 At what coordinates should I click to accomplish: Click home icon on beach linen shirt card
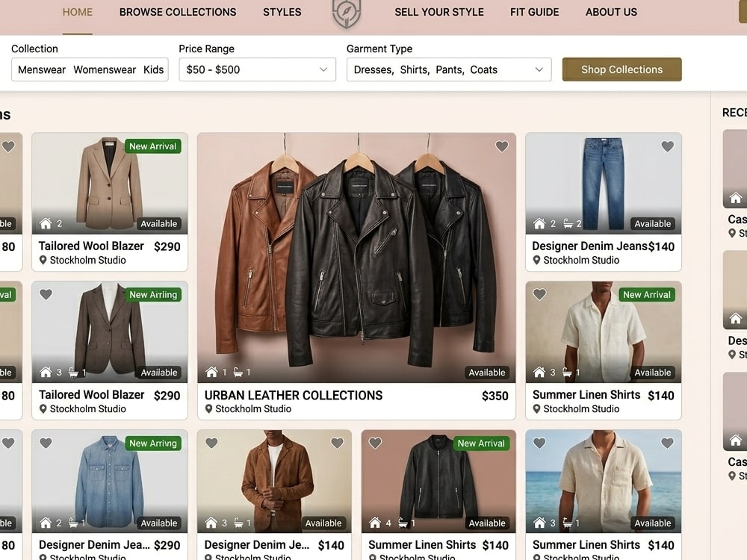point(539,523)
